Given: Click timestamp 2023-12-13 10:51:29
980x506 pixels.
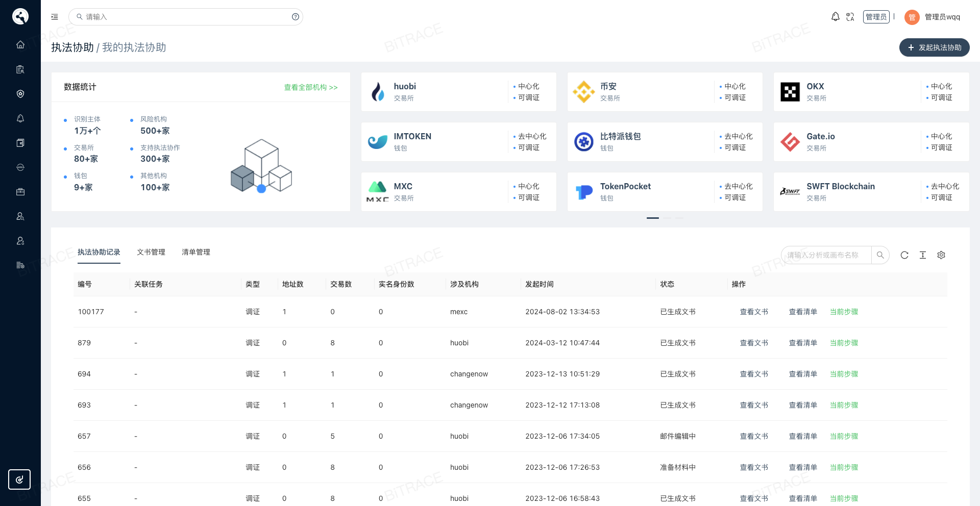Looking at the screenshot, I should tap(562, 374).
